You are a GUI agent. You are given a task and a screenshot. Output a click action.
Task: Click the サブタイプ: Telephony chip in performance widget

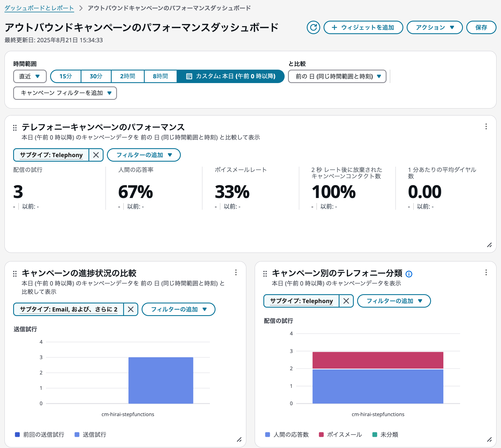[51, 155]
